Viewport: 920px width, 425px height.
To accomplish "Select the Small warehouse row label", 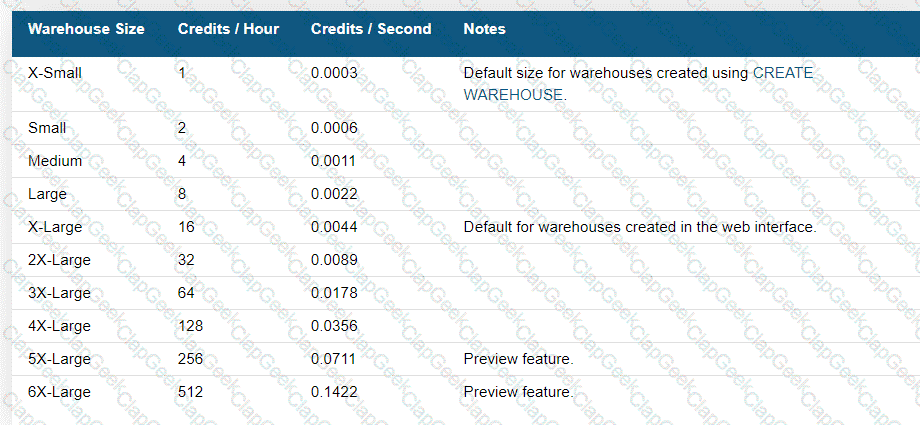I will point(47,128).
